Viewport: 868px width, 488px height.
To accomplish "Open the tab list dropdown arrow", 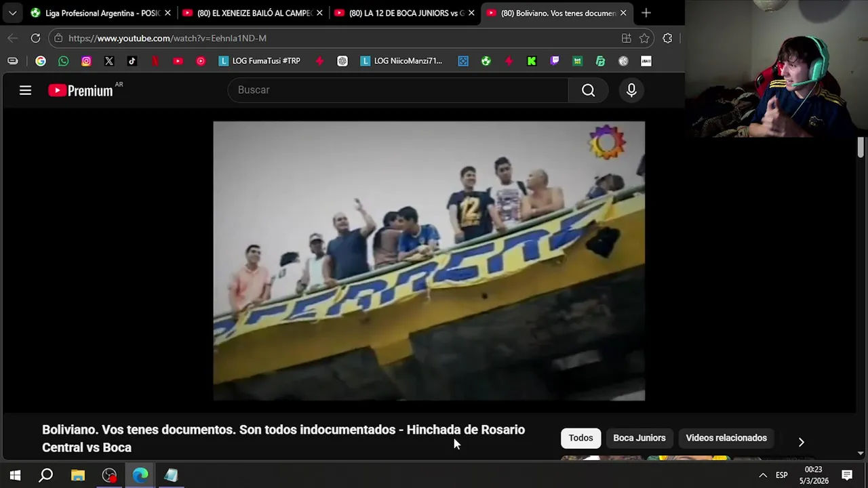I will point(12,13).
